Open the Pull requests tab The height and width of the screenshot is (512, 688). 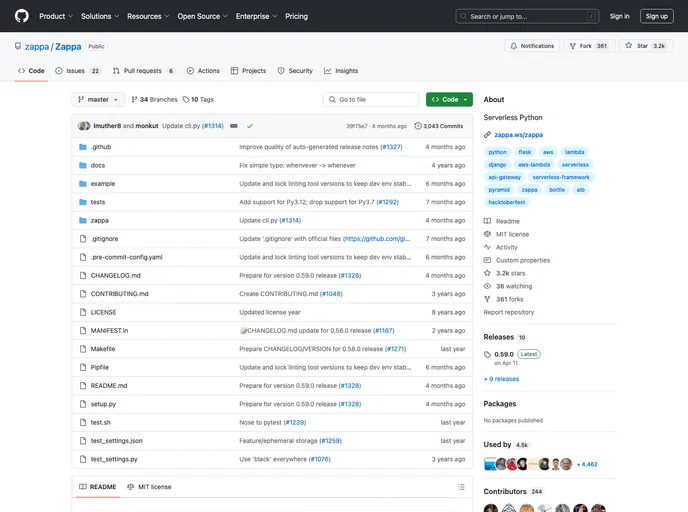[144, 71]
